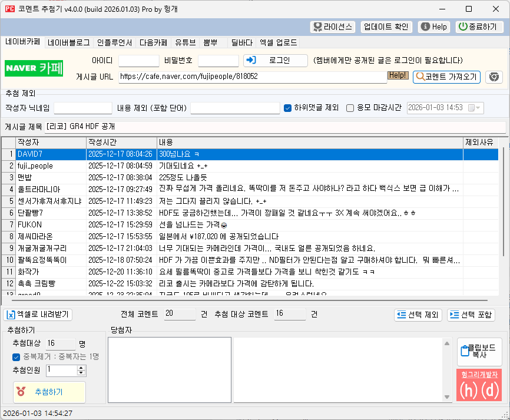
Task: Open the 헝그리개발자 link
Action: click(479, 375)
